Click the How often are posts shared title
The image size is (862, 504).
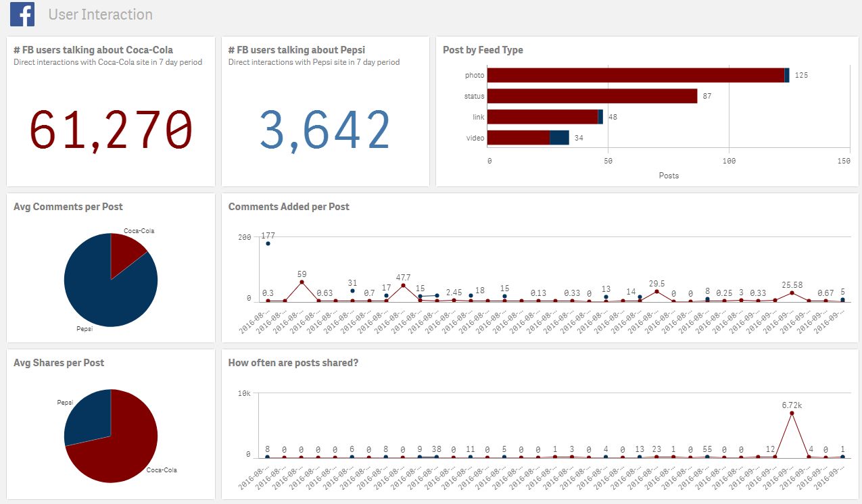pos(293,363)
